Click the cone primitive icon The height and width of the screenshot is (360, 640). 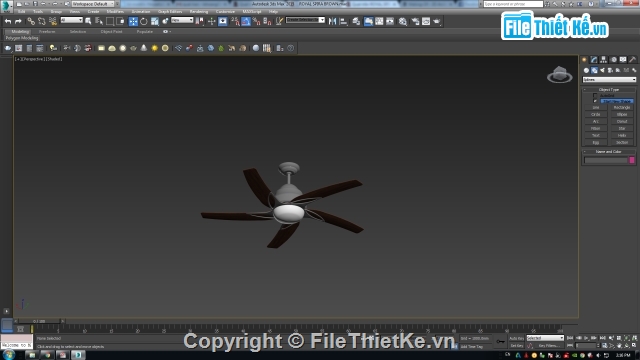[x=144, y=48]
